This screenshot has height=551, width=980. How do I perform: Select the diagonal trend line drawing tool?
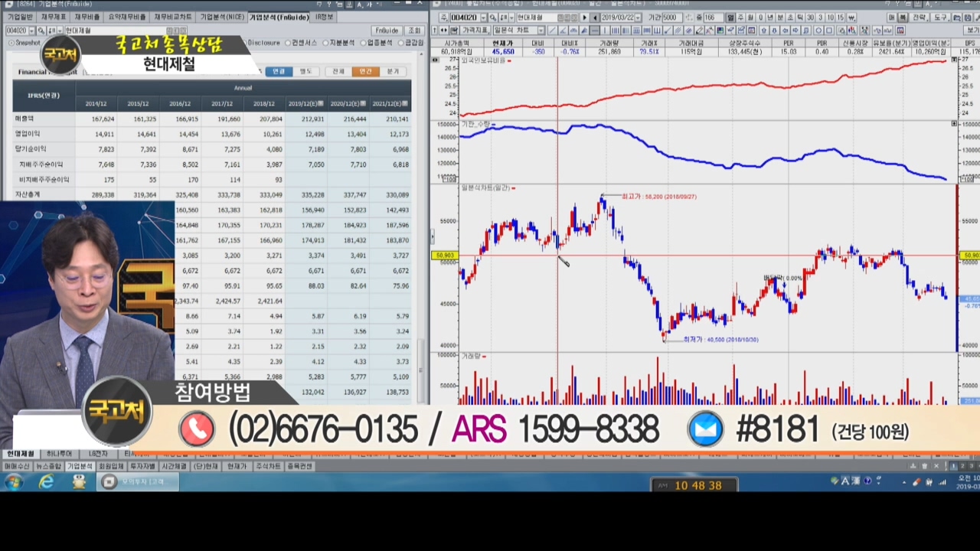(552, 31)
